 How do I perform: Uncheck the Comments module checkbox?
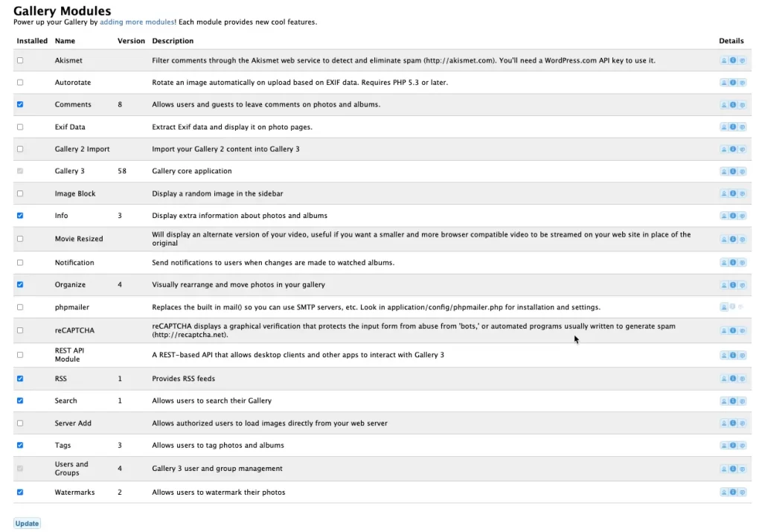20,105
